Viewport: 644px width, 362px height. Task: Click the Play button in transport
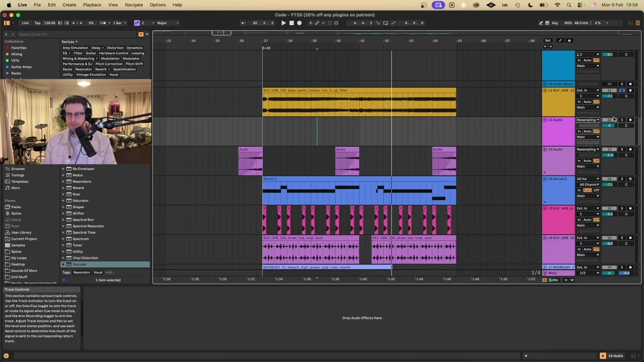[283, 23]
